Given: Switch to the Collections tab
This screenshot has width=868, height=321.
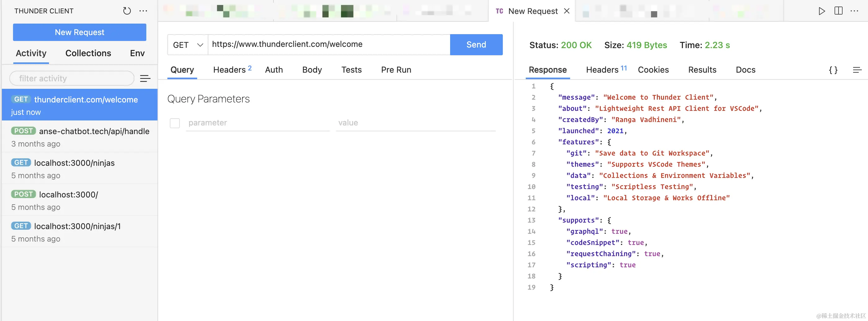Looking at the screenshot, I should click(x=88, y=53).
